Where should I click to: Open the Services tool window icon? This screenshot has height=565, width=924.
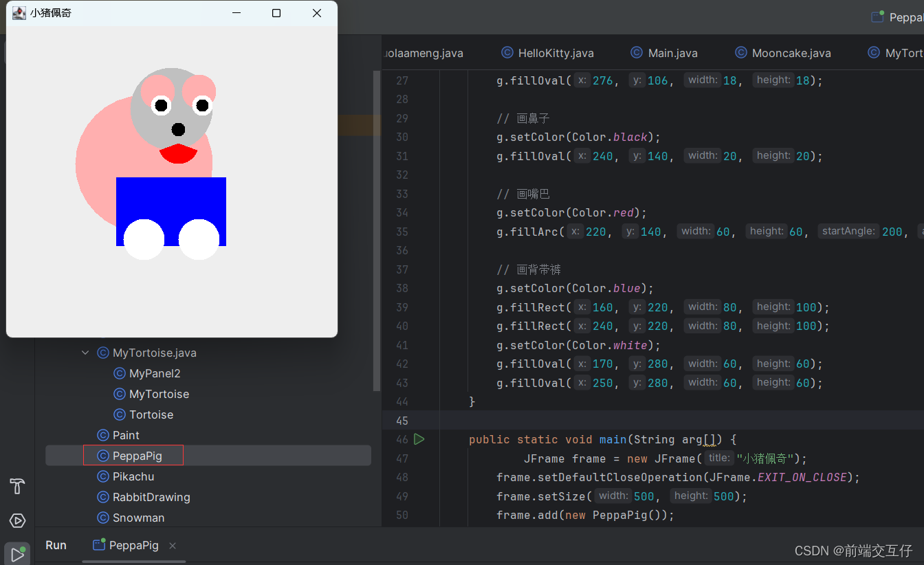[17, 520]
